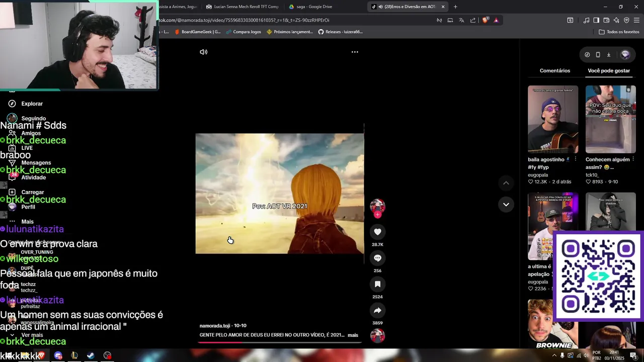Share the video using the arrow icon
The height and width of the screenshot is (362, 644).
tap(377, 310)
